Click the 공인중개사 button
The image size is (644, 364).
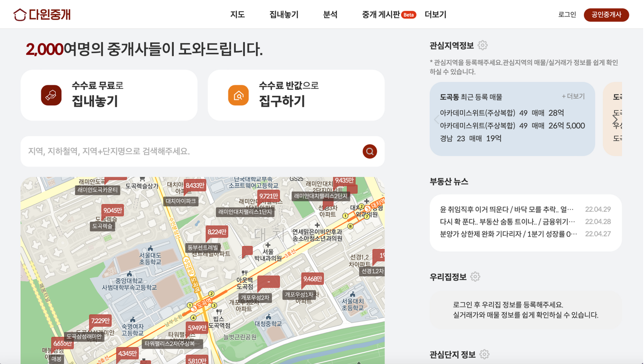tap(606, 15)
